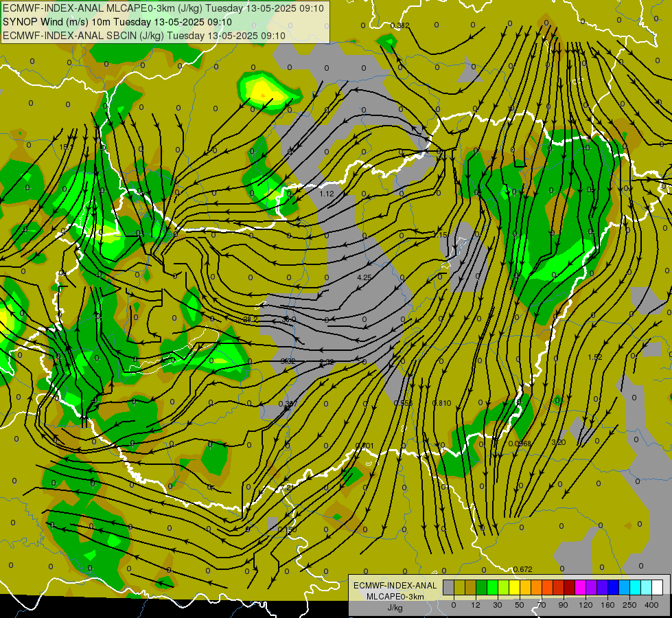Click the legend tick label '160'
This screenshot has height=618, width=672.
pos(607,605)
